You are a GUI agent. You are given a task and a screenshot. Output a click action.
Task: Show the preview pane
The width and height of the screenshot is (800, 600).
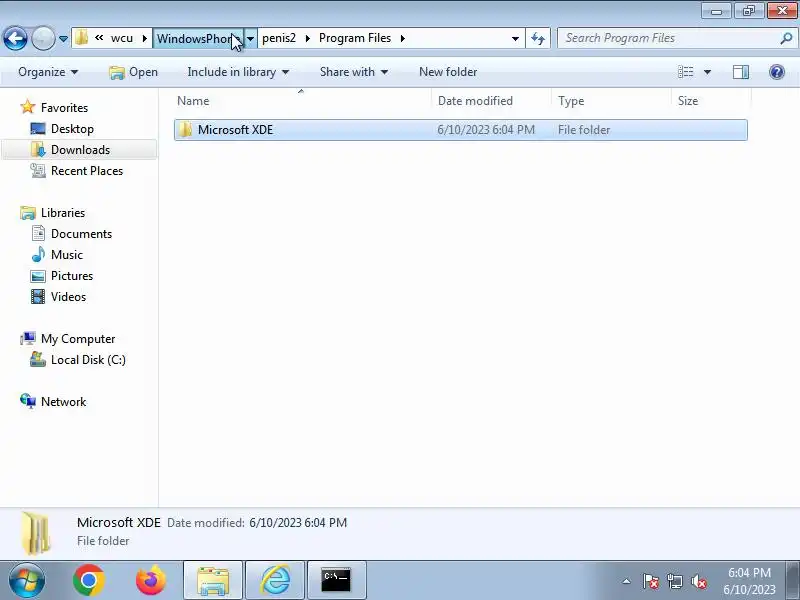point(741,72)
